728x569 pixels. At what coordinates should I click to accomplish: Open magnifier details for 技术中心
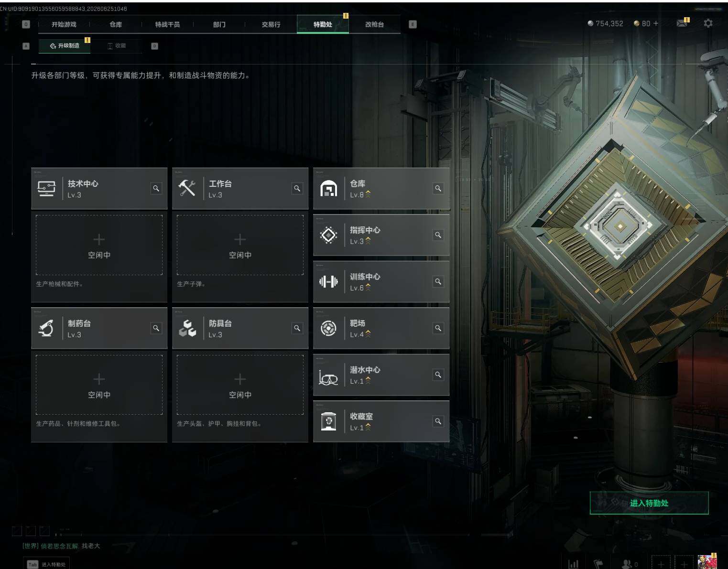pyautogui.click(x=156, y=188)
